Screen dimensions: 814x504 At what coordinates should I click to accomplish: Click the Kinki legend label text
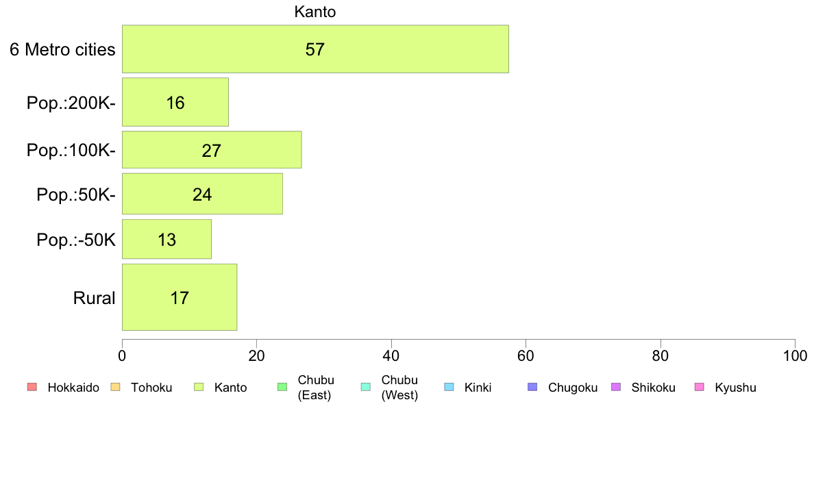478,387
